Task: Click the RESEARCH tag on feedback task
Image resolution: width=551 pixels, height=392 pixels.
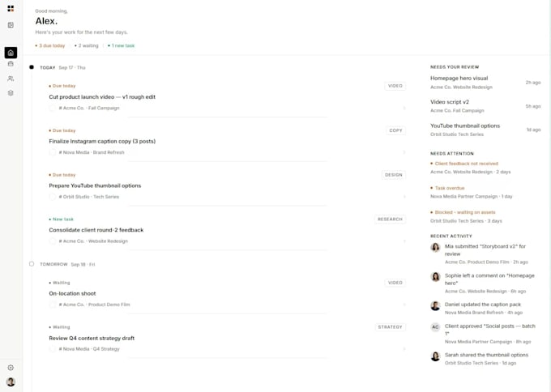Action: (x=390, y=219)
